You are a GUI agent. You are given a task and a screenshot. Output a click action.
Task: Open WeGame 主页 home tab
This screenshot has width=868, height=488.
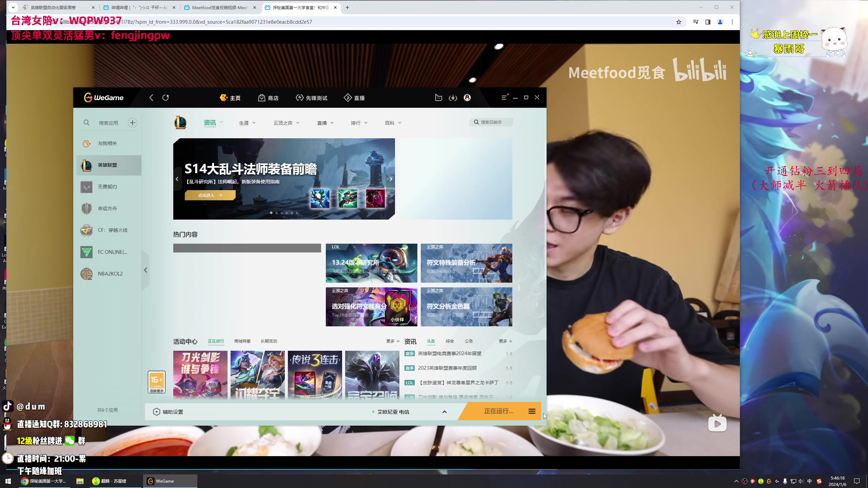pos(230,98)
